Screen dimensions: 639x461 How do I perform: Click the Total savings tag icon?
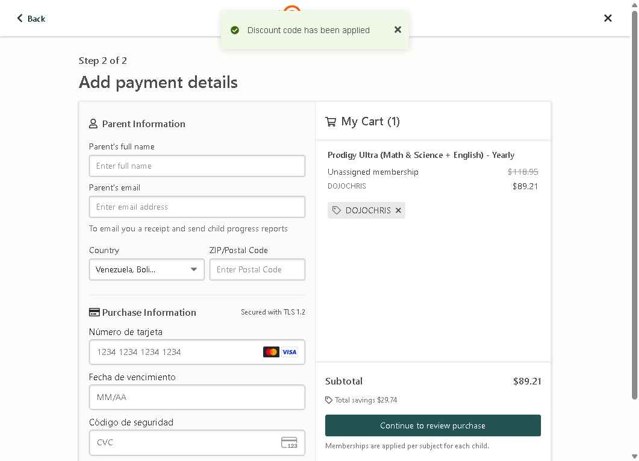tap(329, 400)
